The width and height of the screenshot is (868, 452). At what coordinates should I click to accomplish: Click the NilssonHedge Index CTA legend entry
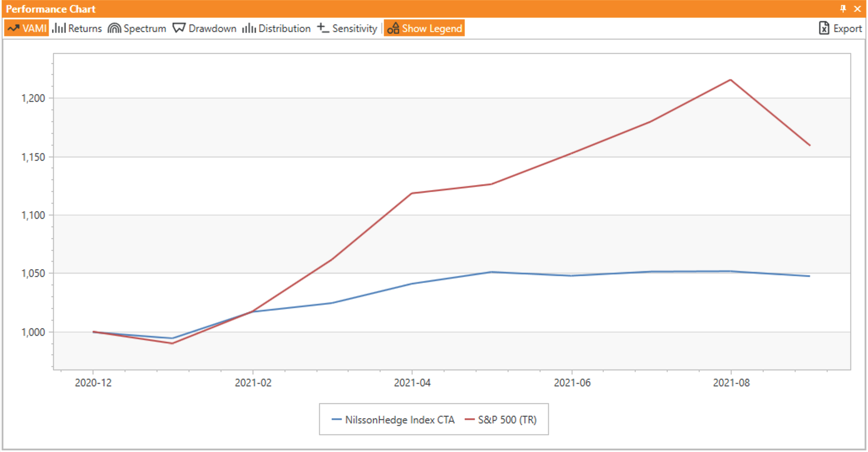point(399,420)
